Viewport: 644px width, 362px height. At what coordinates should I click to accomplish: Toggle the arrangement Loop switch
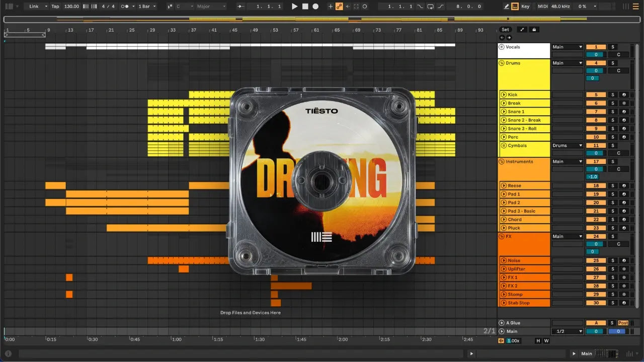click(x=430, y=7)
